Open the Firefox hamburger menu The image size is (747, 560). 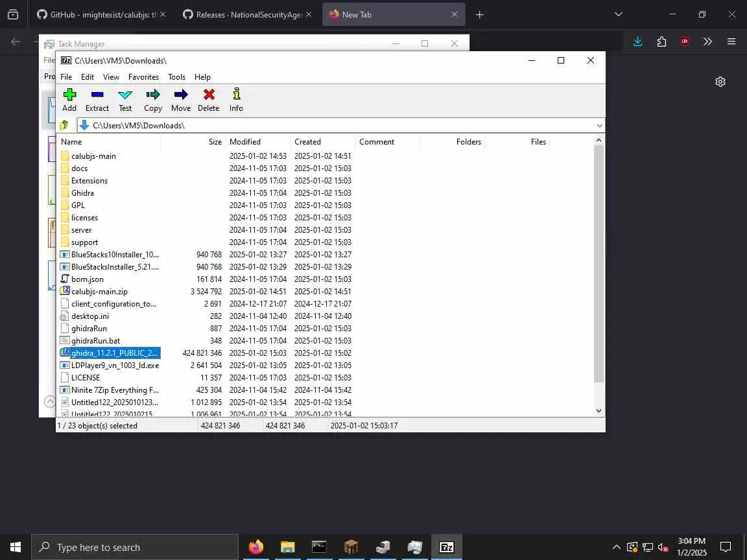pos(731,42)
